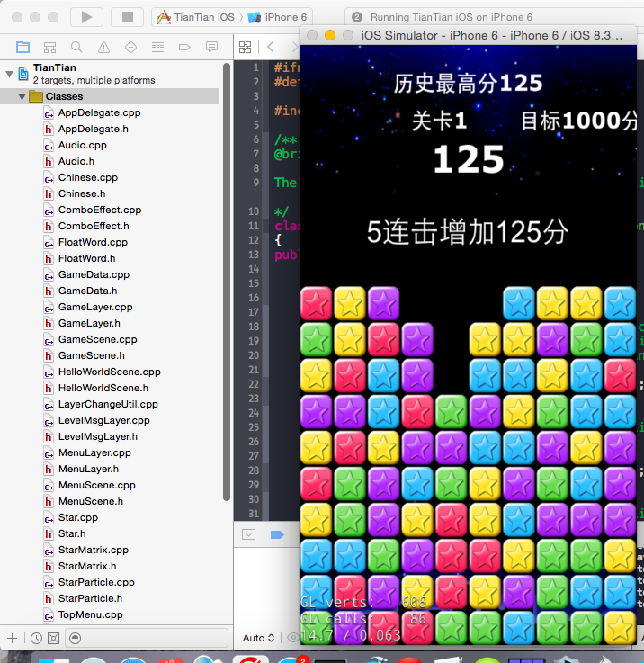
Task: Open StarParticle.cpp file
Action: [96, 583]
